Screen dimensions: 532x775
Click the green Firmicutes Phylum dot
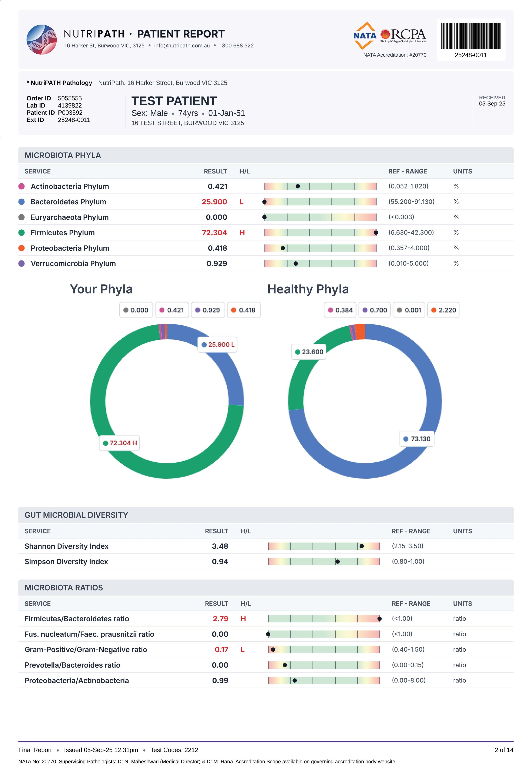point(22,233)
